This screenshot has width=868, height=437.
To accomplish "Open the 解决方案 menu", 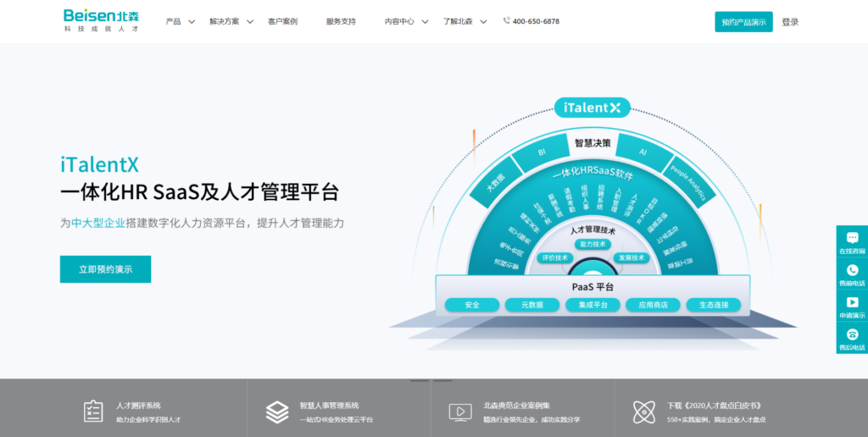I will point(224,21).
